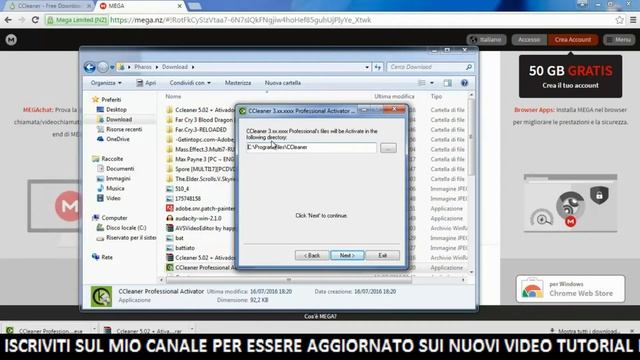Open Condividi con dropdown
Viewport: 640px width, 360px height.
(x=190, y=83)
